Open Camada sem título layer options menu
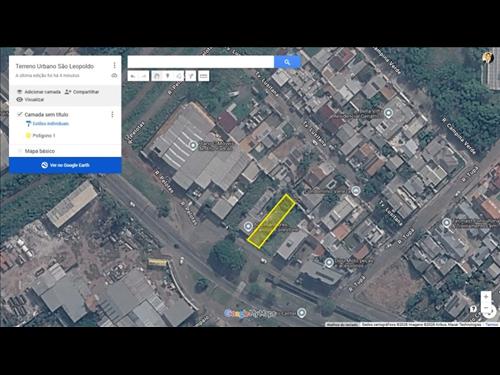This screenshot has height=375, width=500. point(112,114)
